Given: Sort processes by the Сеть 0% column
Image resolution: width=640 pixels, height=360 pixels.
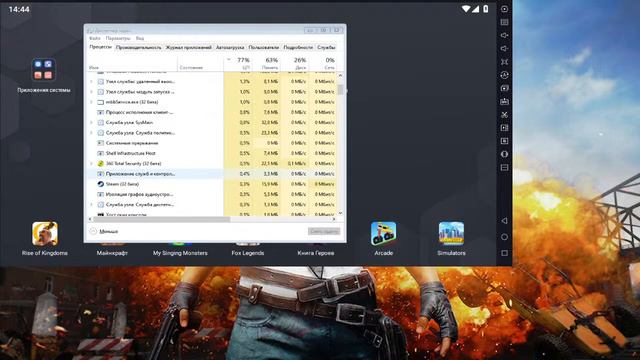Looking at the screenshot, I should pos(322,63).
